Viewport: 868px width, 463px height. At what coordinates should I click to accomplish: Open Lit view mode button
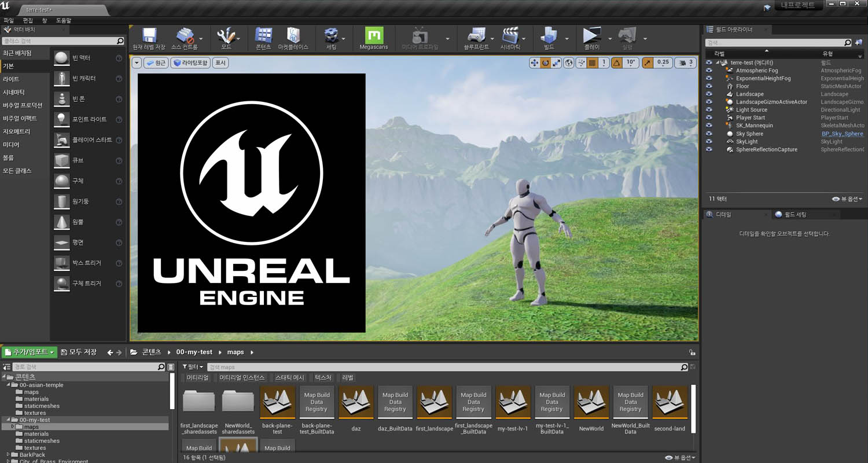pyautogui.click(x=190, y=63)
